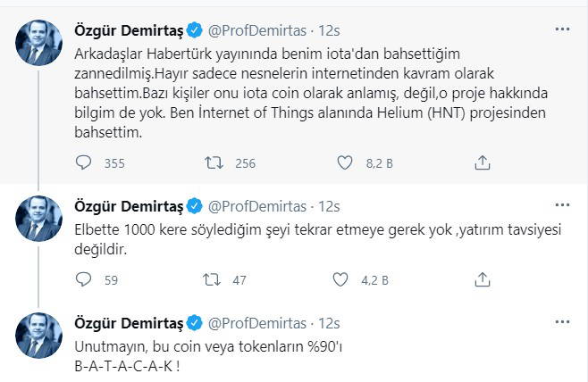Click the 12s timestamp on the third tweet

tap(325, 323)
